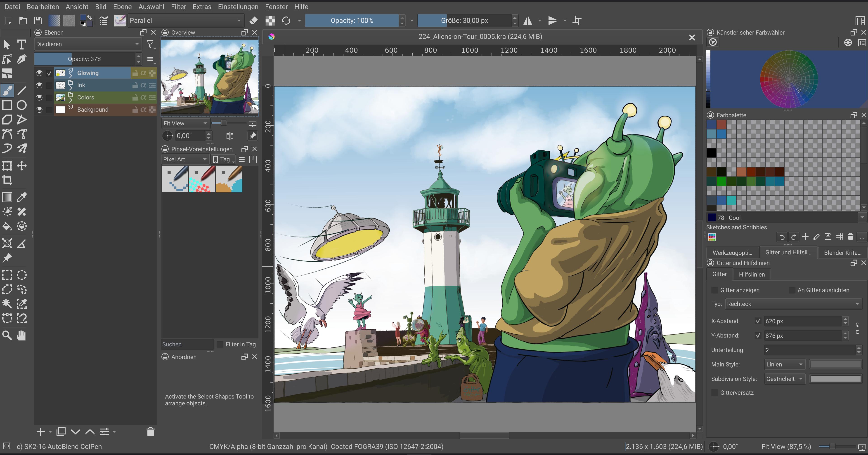Check An Gitter ausrichten option
Image resolution: width=868 pixels, height=455 pixels.
pyautogui.click(x=792, y=290)
